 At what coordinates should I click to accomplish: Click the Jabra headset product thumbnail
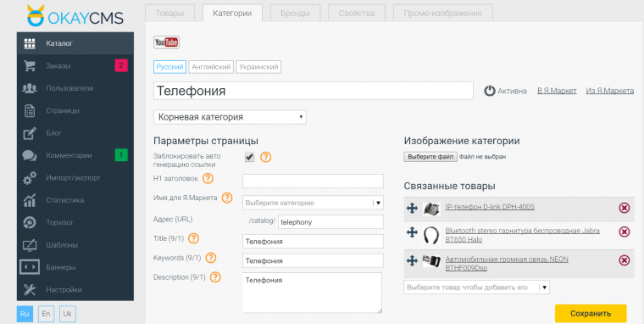[x=431, y=235]
